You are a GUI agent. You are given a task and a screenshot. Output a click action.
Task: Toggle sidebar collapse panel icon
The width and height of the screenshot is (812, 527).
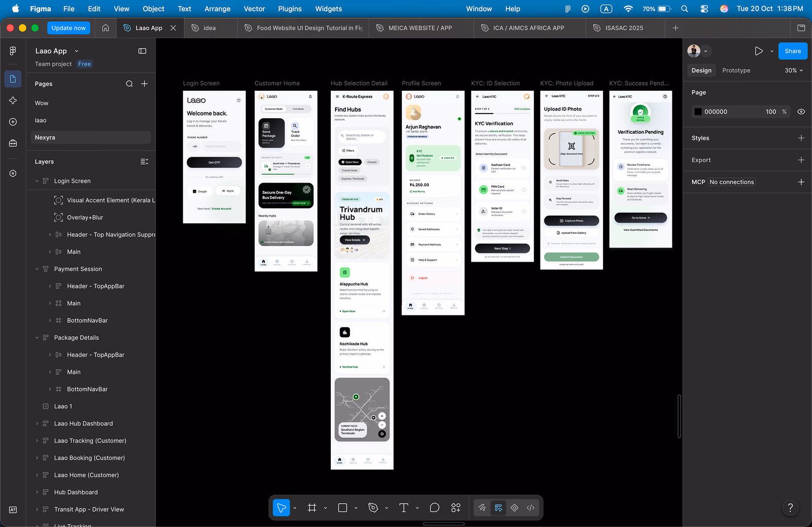tap(142, 51)
